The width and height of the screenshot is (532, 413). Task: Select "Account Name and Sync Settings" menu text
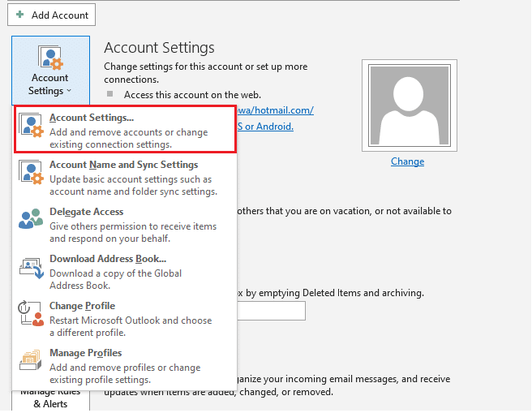pos(123,165)
